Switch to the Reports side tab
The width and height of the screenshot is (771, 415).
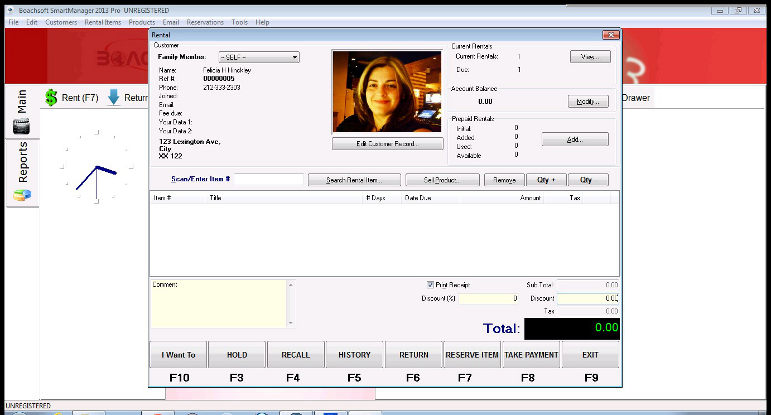coord(22,162)
